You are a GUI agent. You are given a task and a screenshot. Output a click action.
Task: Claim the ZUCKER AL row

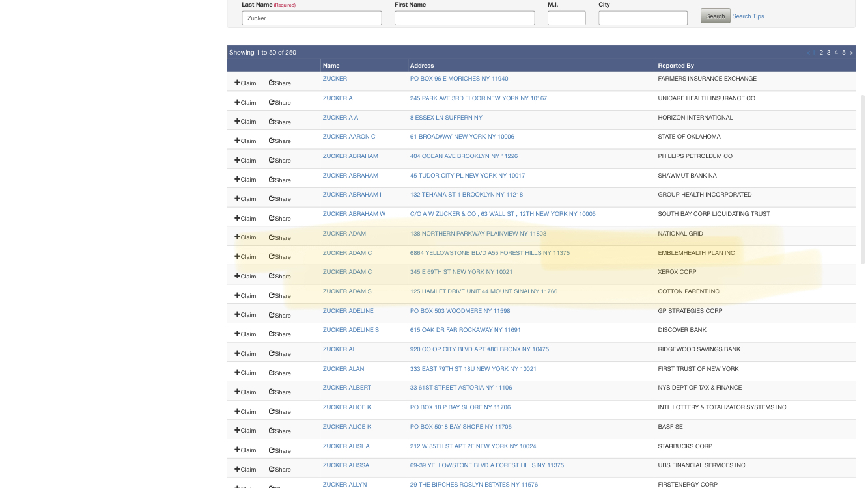(x=245, y=353)
